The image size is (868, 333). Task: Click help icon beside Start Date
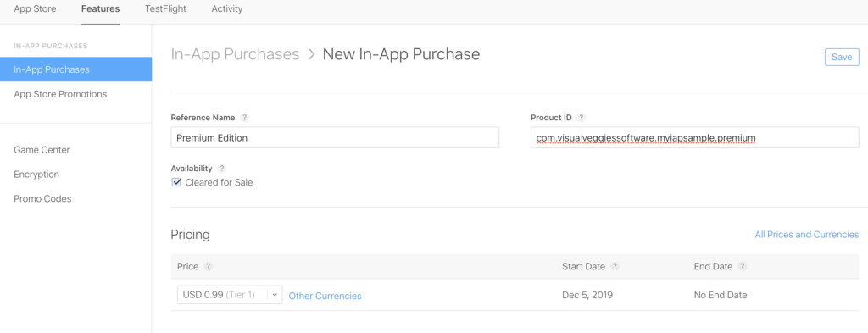pyautogui.click(x=615, y=267)
